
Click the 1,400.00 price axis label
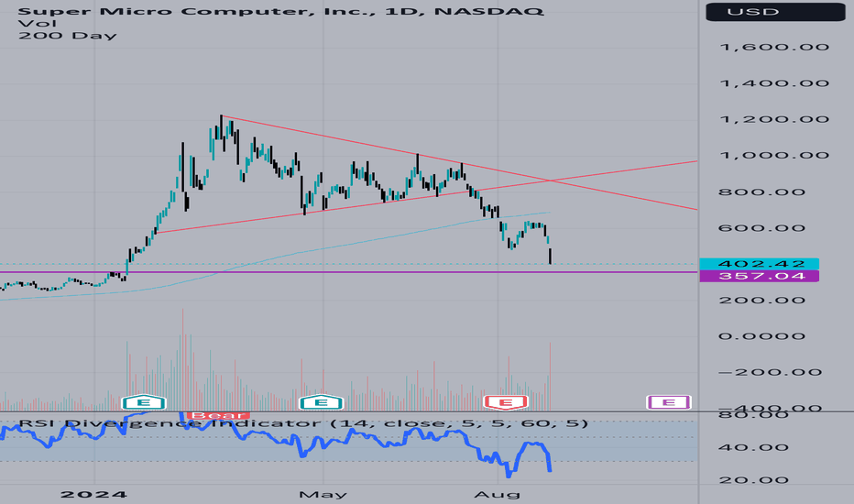tap(774, 83)
